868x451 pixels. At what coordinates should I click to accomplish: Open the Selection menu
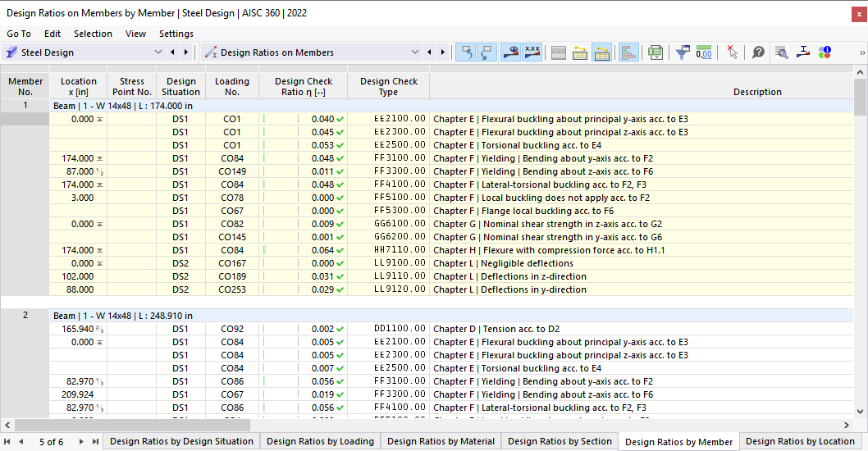pyautogui.click(x=93, y=34)
